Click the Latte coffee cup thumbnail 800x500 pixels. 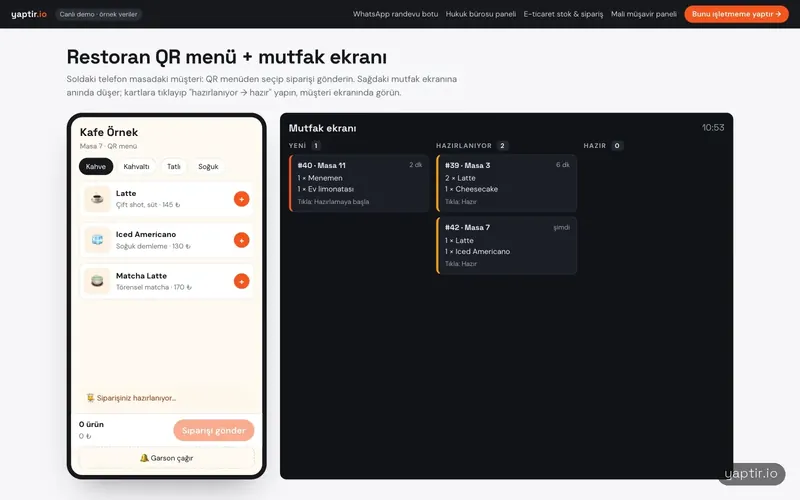click(x=97, y=199)
